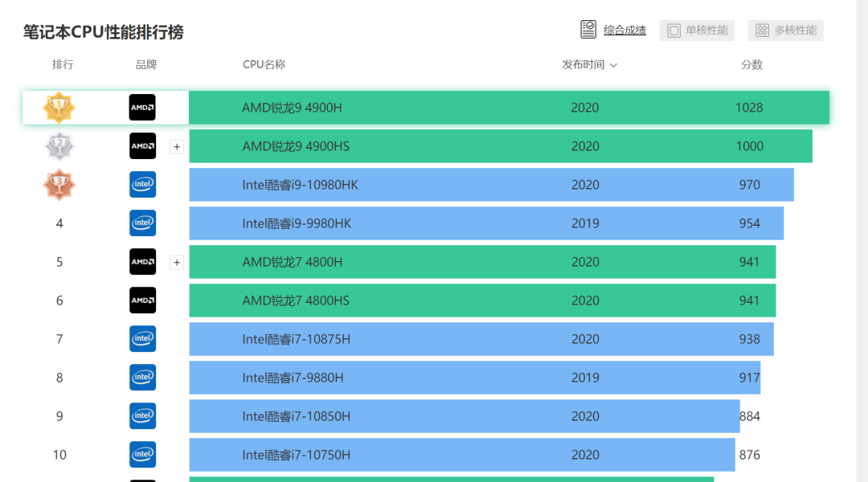
Task: Click AMD logo in the 4800H row
Action: pyautogui.click(x=142, y=262)
